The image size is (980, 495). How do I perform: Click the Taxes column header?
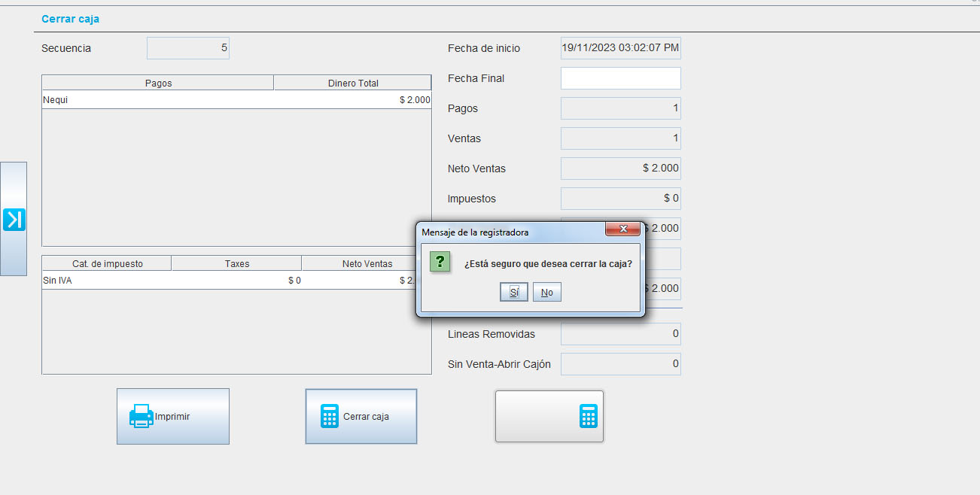[236, 263]
